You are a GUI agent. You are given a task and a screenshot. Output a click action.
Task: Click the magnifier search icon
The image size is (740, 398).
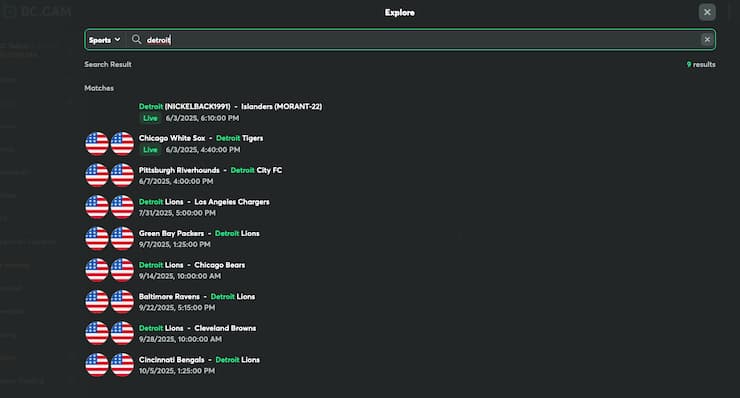click(136, 40)
